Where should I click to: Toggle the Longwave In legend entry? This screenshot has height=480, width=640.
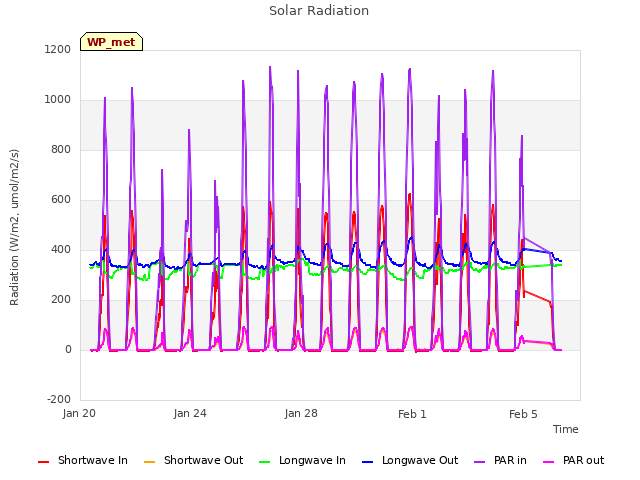tap(302, 460)
